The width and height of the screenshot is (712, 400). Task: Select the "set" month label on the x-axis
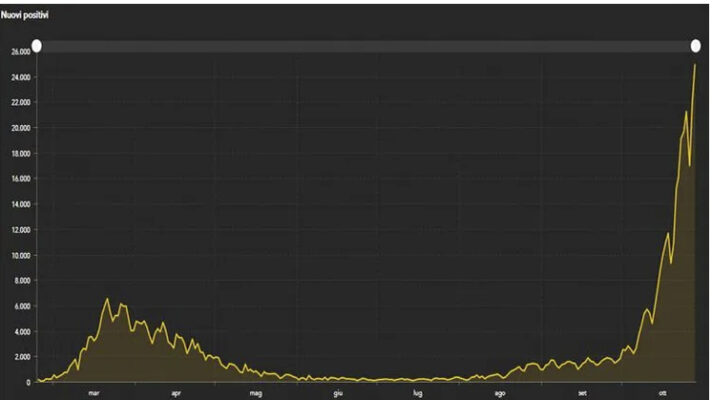(x=581, y=392)
